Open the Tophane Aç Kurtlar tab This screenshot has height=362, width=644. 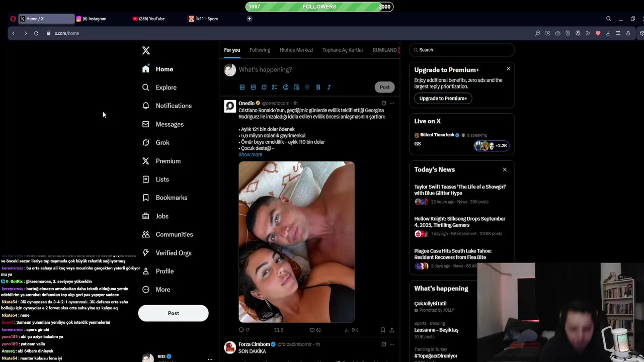pyautogui.click(x=343, y=50)
